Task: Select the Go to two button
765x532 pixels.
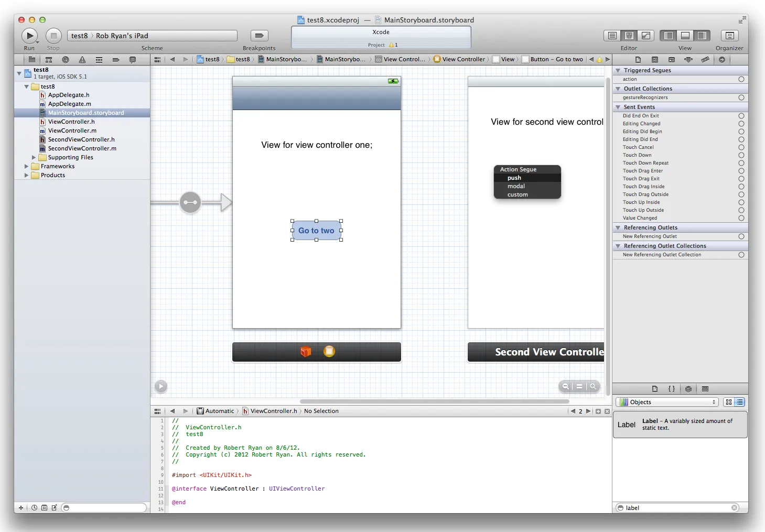Action: (316, 231)
